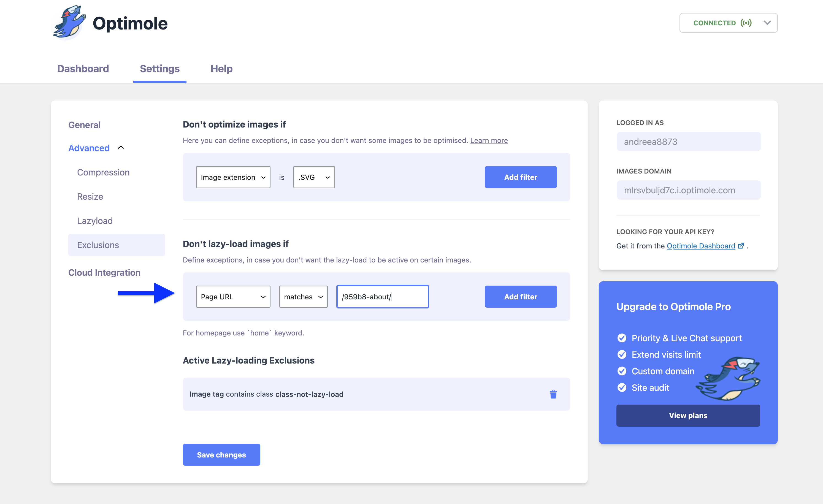Screen dimensions: 823x504
Task: Click the external link icon beside Optimole Dashboard
Action: [x=741, y=246]
